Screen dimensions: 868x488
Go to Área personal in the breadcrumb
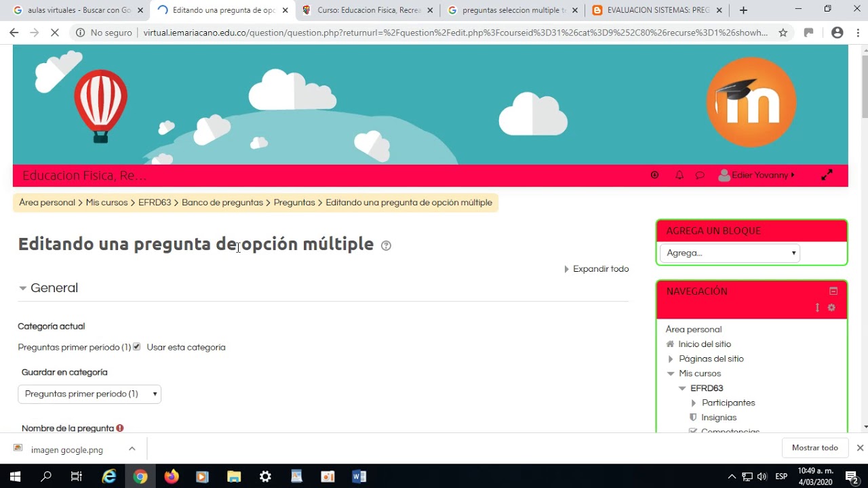pyautogui.click(x=47, y=203)
